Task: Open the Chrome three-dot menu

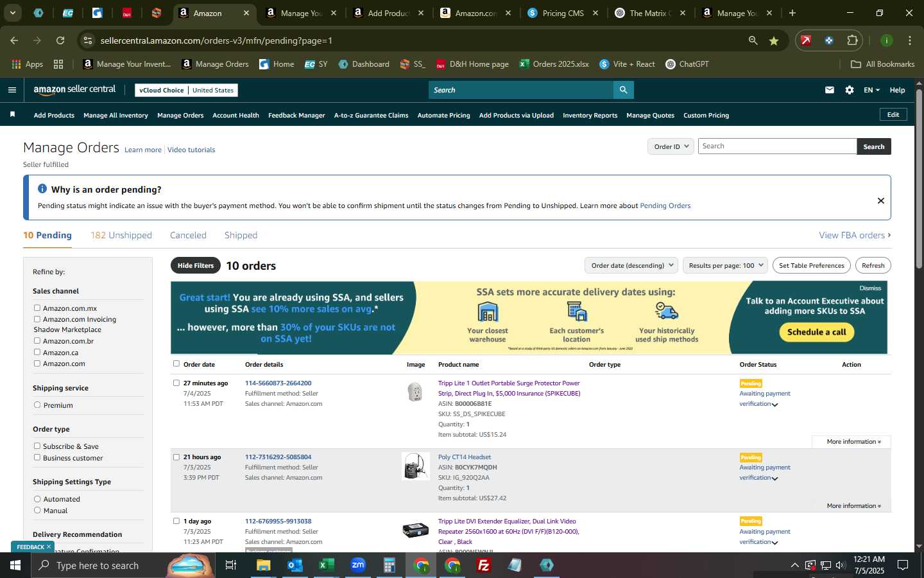Action: coord(910,40)
